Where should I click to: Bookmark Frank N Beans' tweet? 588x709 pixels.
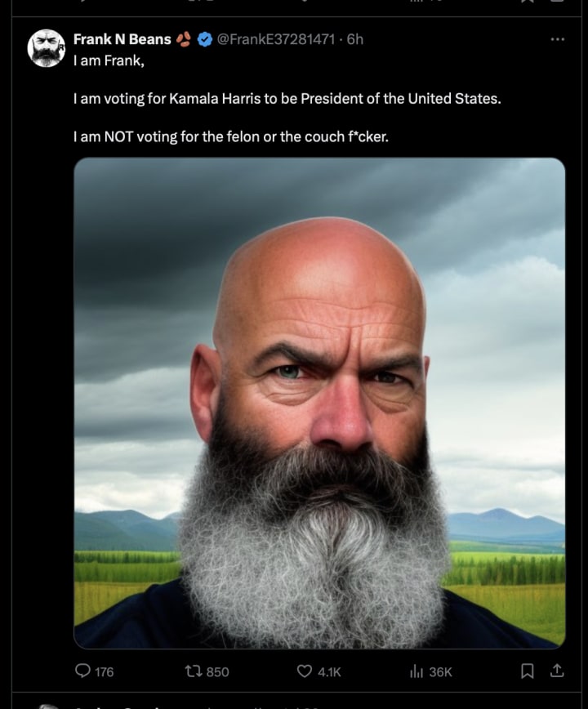click(527, 671)
